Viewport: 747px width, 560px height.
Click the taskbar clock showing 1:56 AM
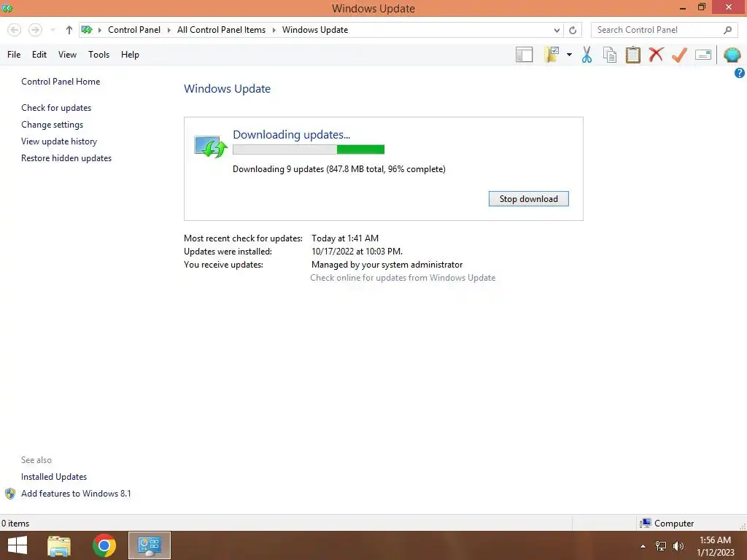(716, 546)
